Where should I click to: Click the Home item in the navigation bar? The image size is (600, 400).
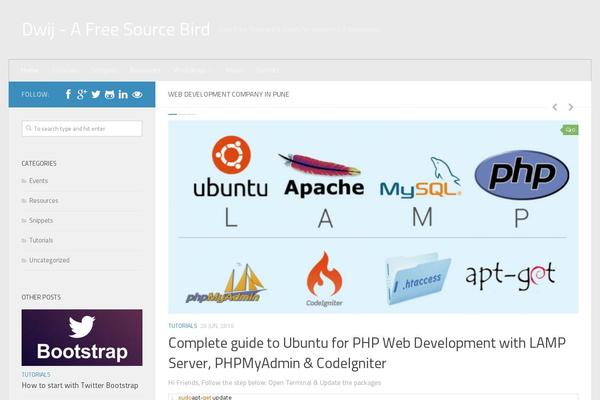tap(29, 70)
